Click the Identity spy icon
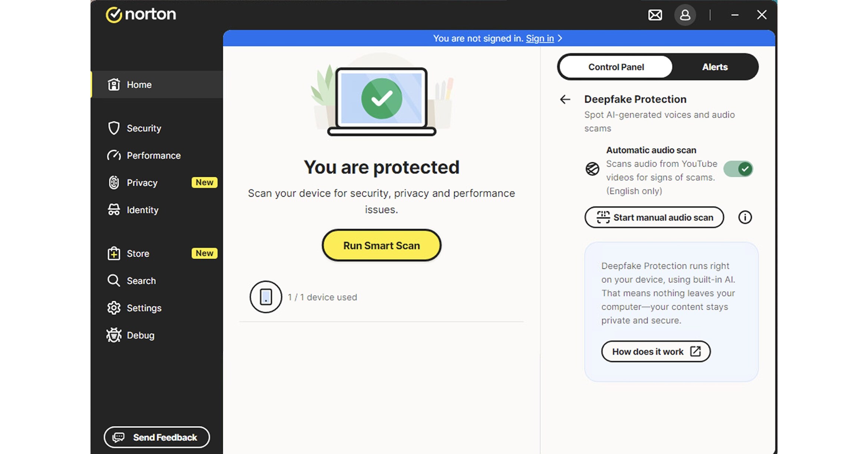The image size is (868, 454). pyautogui.click(x=114, y=210)
